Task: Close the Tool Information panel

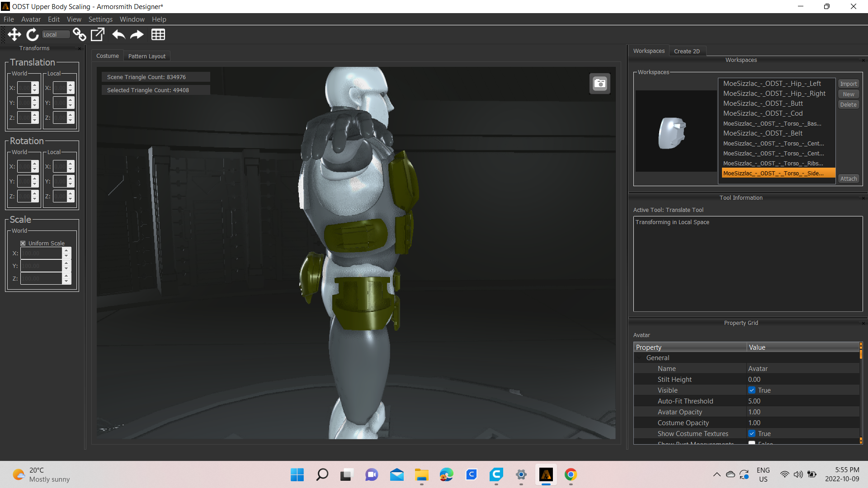Action: [863, 198]
